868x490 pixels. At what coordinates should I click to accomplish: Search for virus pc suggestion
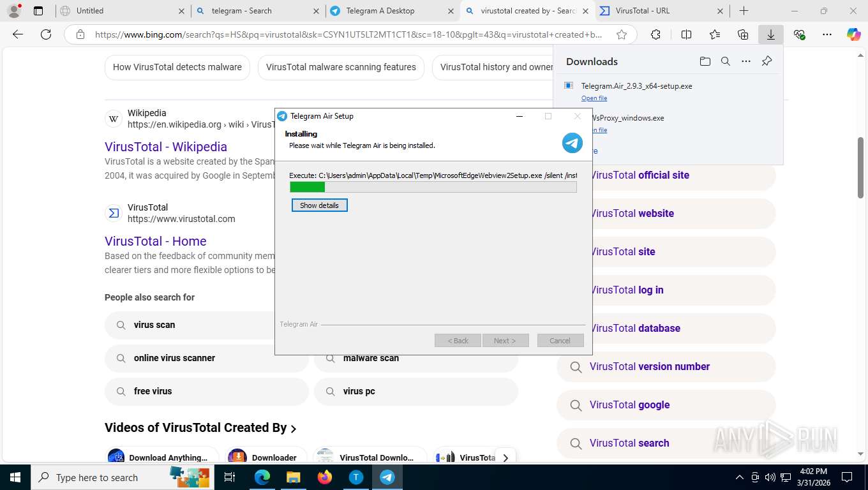pyautogui.click(x=416, y=391)
